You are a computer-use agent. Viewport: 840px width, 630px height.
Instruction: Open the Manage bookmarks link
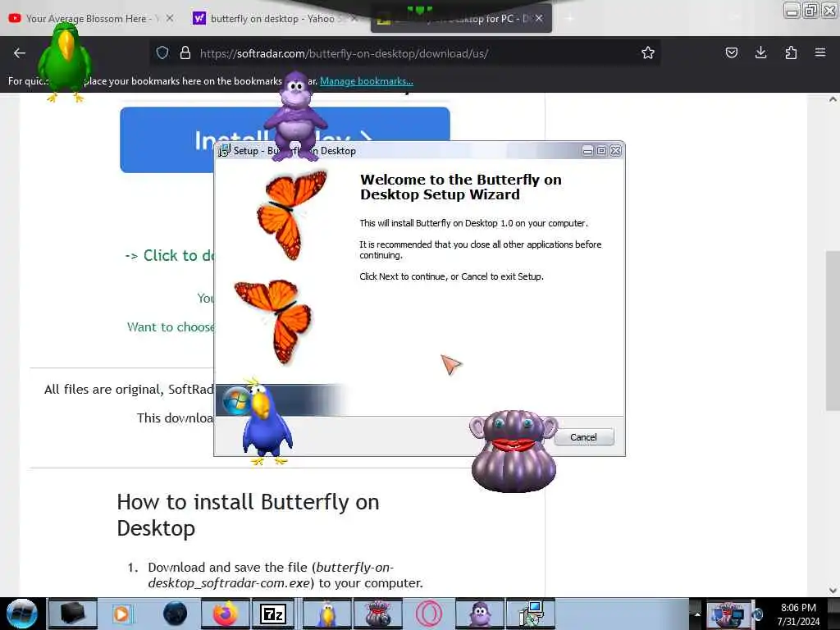click(x=367, y=81)
